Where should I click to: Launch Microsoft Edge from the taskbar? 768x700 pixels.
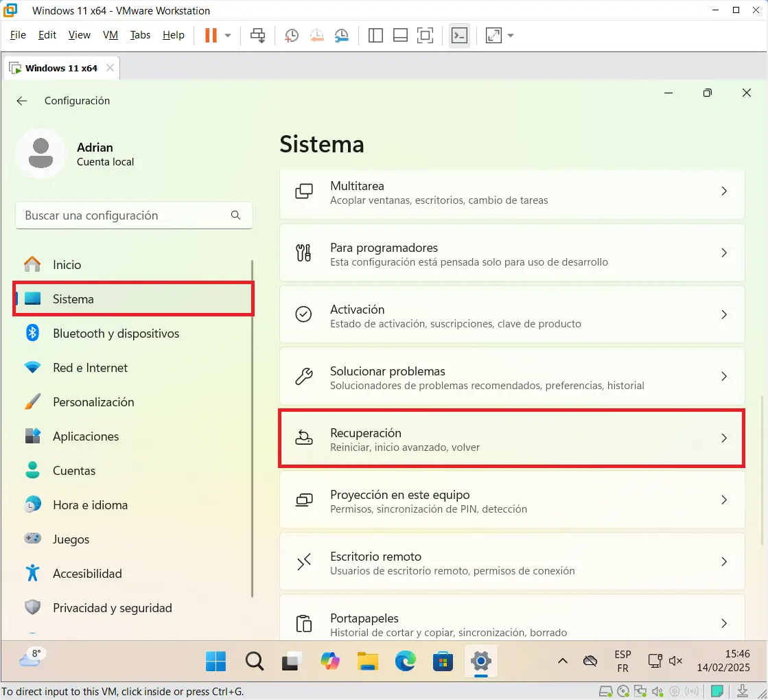pyautogui.click(x=406, y=662)
